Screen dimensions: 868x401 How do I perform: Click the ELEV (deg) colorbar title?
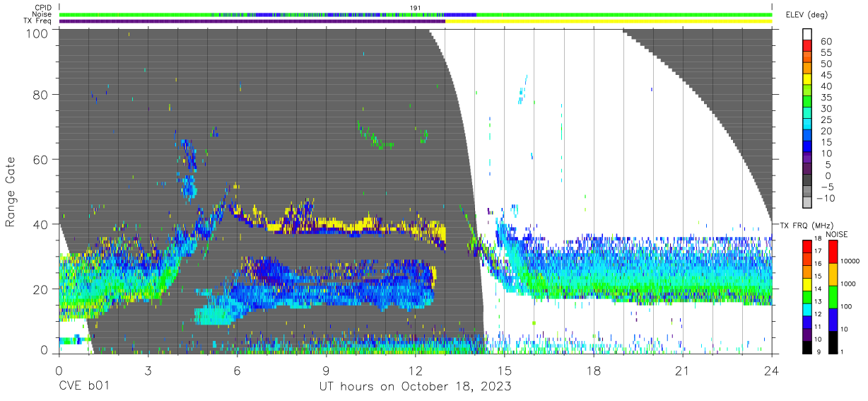(807, 16)
